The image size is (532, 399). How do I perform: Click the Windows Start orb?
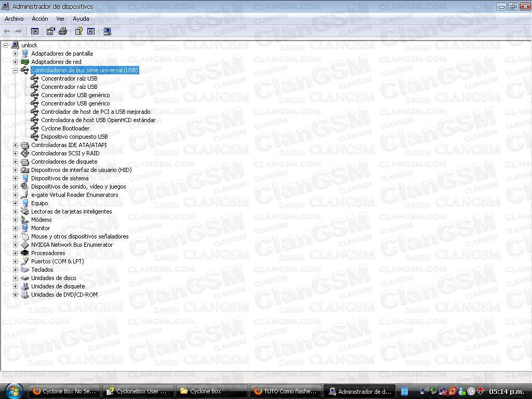(x=14, y=392)
